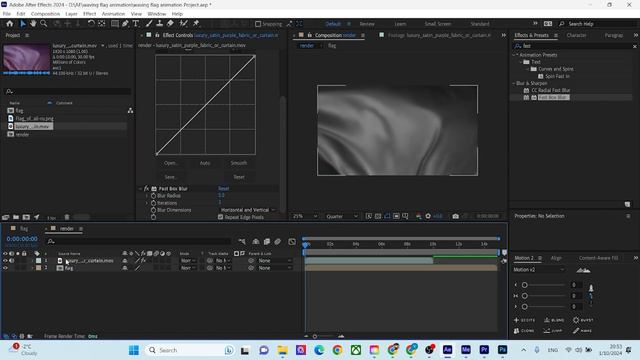Select the Brush tool

click(x=149, y=24)
